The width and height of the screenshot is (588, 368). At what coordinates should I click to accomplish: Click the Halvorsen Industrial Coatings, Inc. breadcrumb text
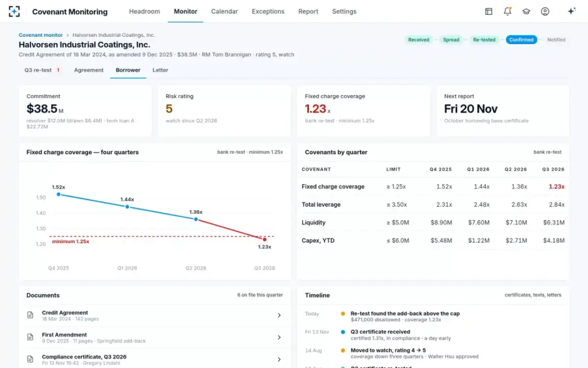click(114, 35)
